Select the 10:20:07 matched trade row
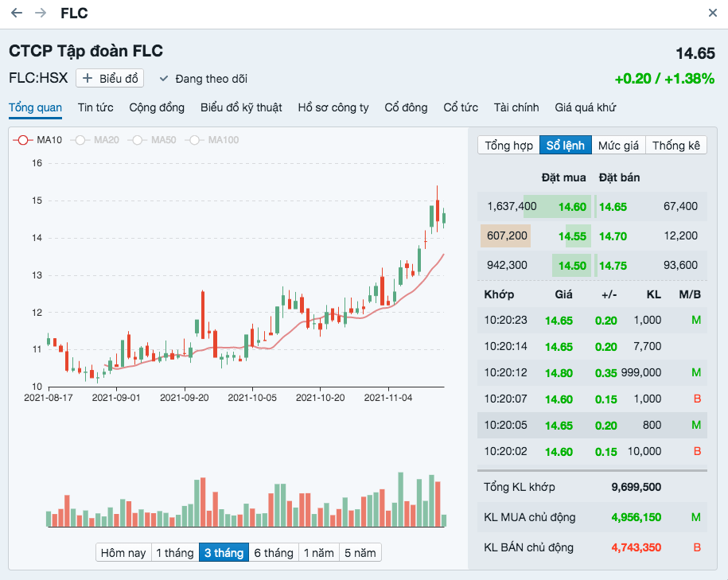728x580 pixels. pyautogui.click(x=592, y=399)
